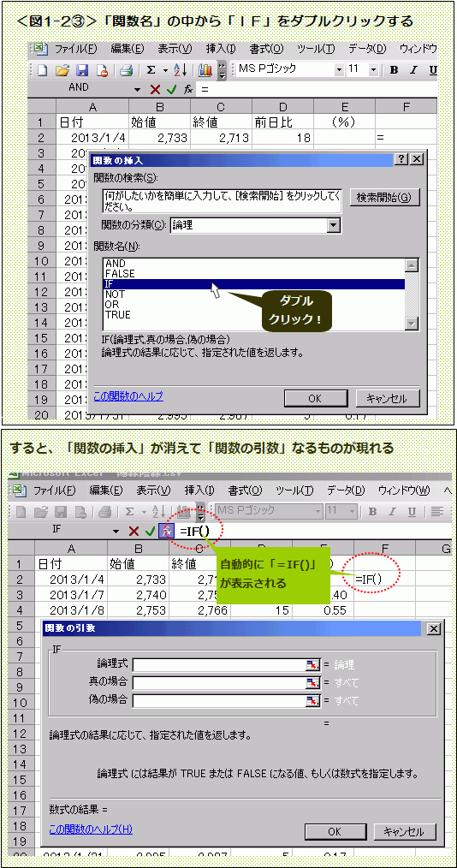Click the enabled printer icon
The image size is (457, 868).
127,70
